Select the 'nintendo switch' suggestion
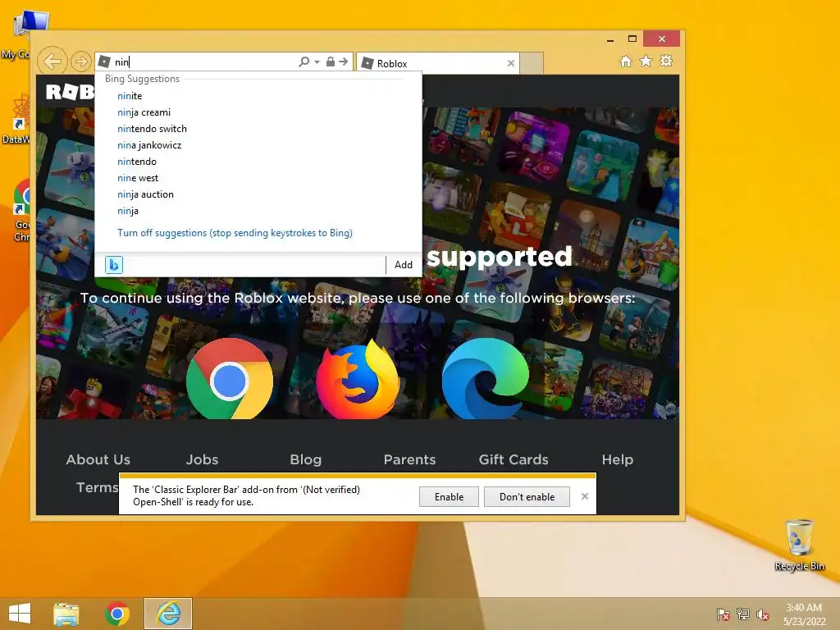The image size is (840, 630). pyautogui.click(x=152, y=129)
